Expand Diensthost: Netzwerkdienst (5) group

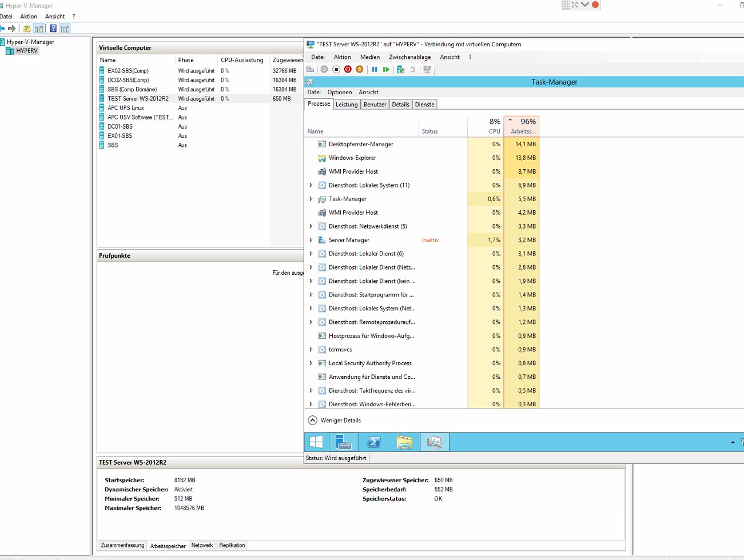tap(311, 226)
